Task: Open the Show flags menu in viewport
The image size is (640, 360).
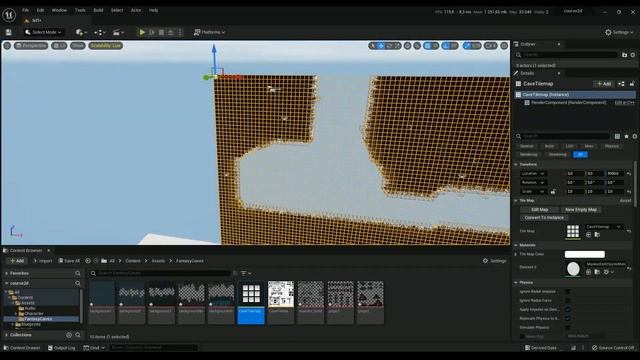Action: 78,46
